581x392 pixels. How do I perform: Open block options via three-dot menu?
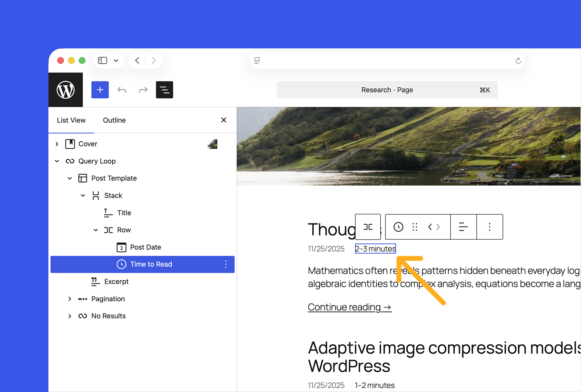(x=489, y=227)
